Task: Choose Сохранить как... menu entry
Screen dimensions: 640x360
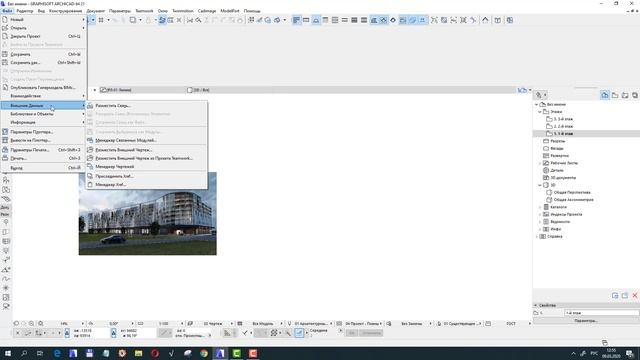Action: click(43, 63)
